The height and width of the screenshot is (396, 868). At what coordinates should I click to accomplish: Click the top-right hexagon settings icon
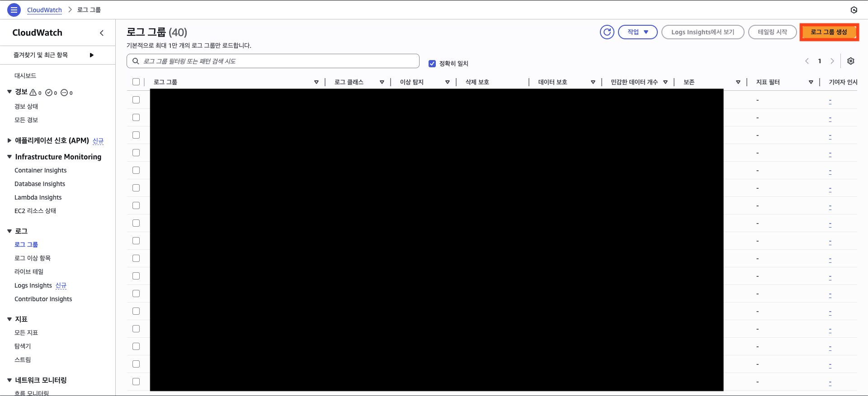854,10
